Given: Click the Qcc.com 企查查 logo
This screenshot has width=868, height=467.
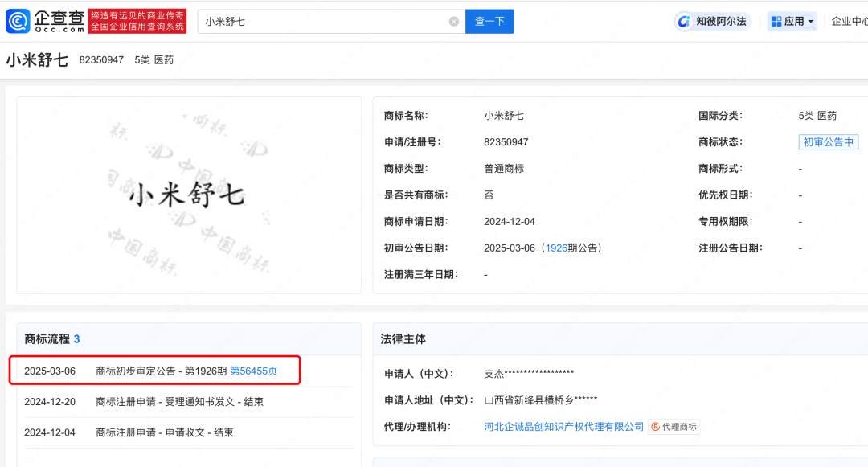Looking at the screenshot, I should coord(45,21).
